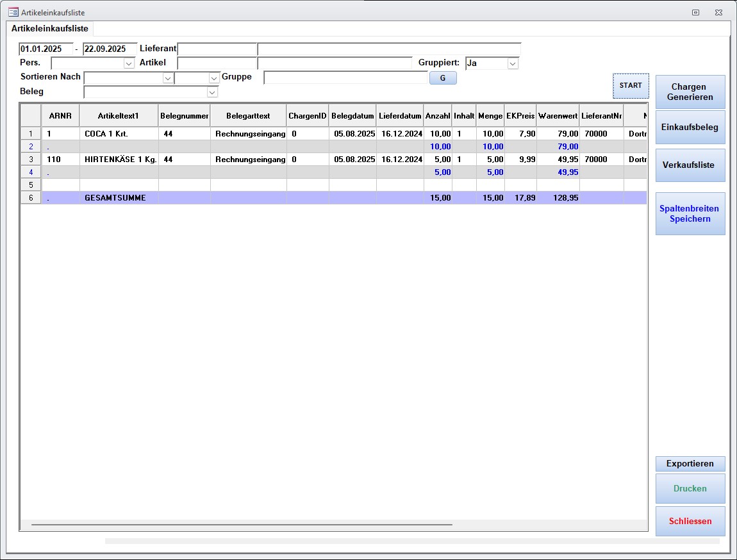737x560 pixels.
Task: Close the form with Schliessen
Action: pyautogui.click(x=690, y=522)
